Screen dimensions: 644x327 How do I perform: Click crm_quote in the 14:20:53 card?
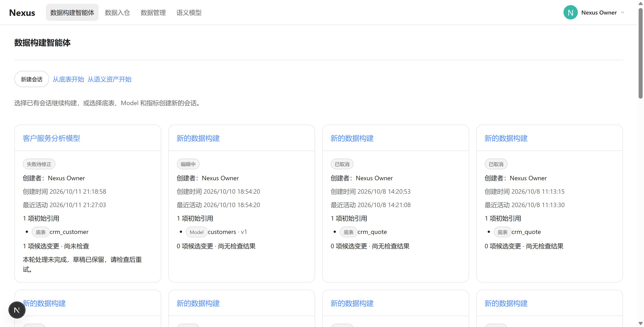[372, 232]
